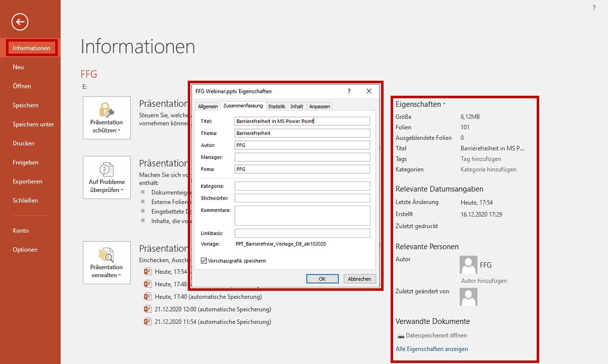
Task: Select Schließen in the sidebar
Action: click(x=26, y=201)
